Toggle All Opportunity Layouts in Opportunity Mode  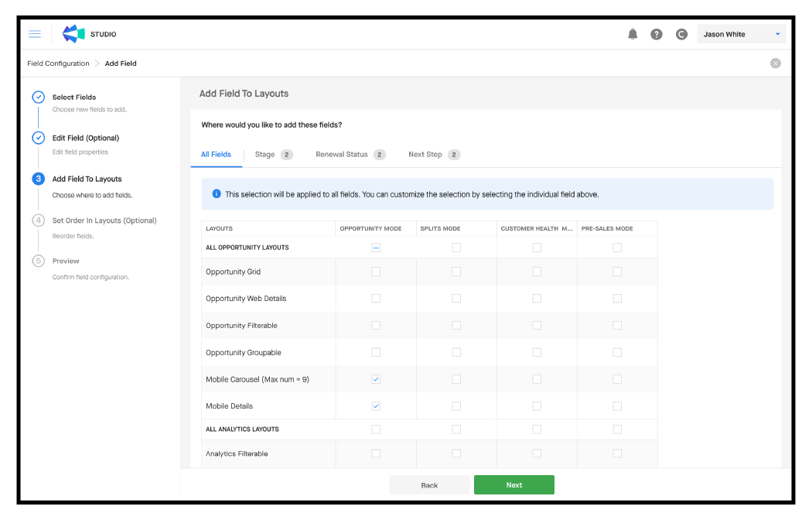[x=376, y=248]
